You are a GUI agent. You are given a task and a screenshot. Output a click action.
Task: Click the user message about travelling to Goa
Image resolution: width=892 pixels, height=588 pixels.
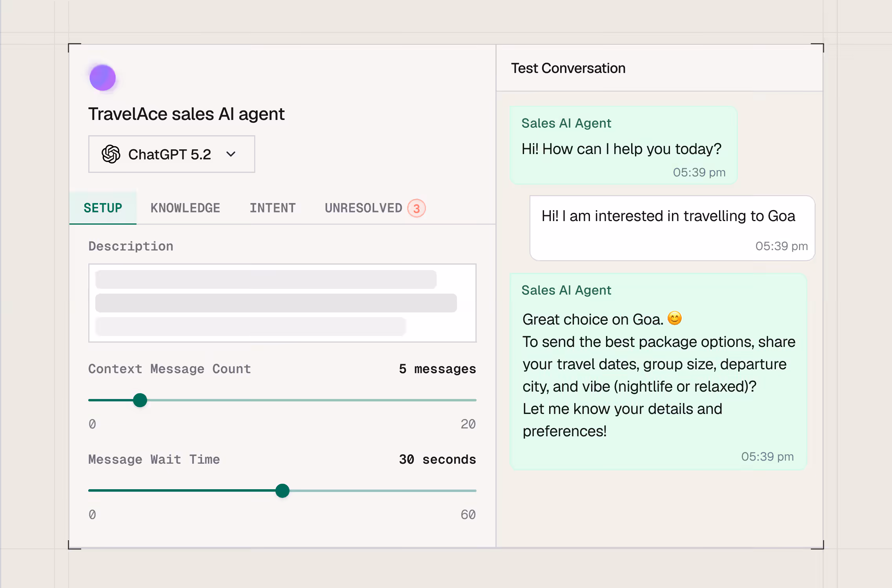click(672, 228)
